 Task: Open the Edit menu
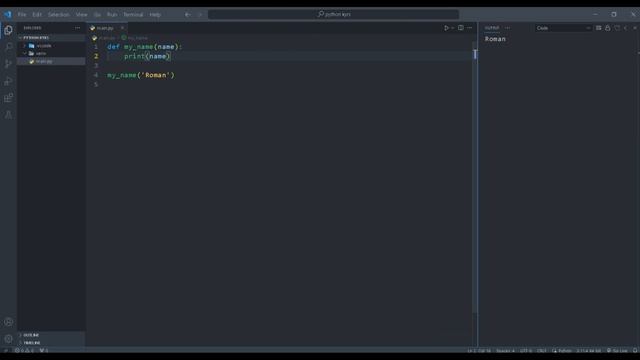pyautogui.click(x=37, y=14)
